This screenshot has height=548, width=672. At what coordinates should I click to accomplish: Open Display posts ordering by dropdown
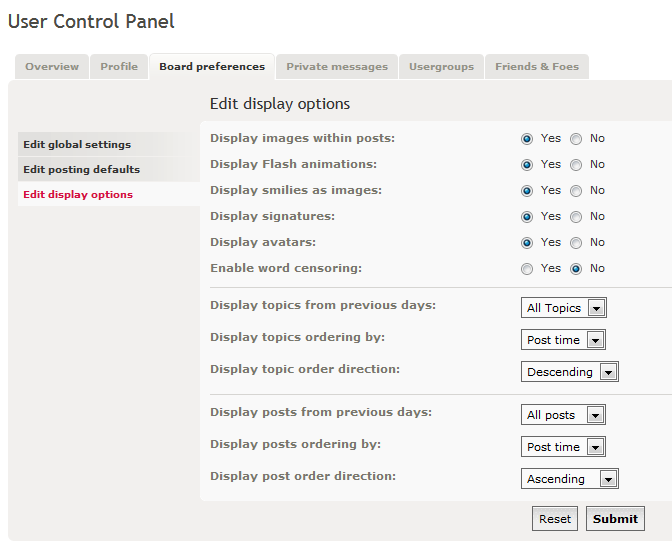pos(564,447)
